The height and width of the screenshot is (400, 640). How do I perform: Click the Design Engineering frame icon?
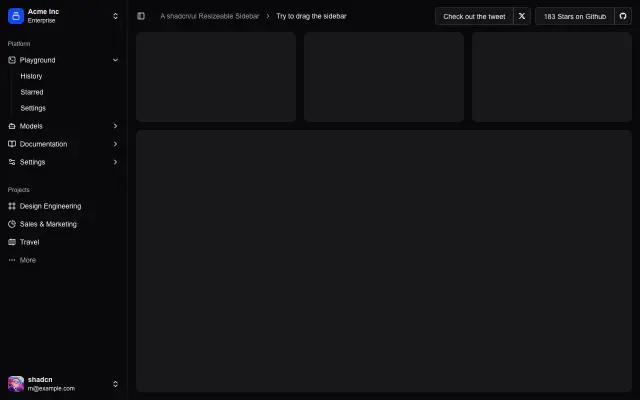click(x=12, y=206)
